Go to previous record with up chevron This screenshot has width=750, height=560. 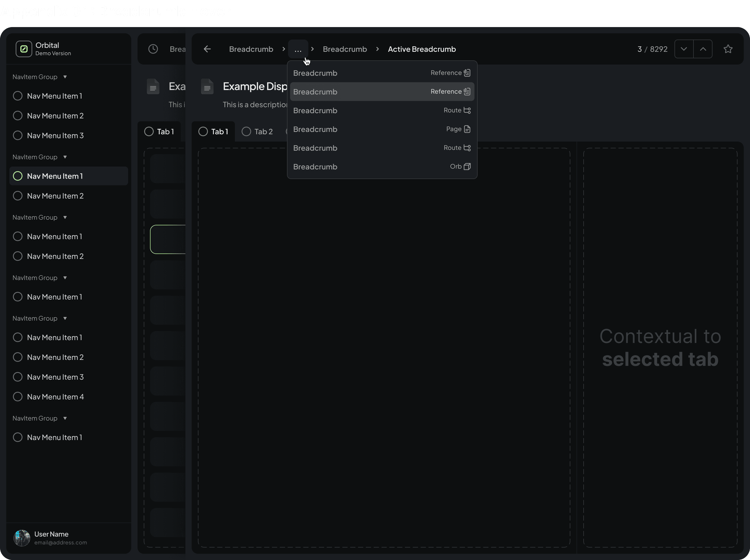click(x=703, y=49)
